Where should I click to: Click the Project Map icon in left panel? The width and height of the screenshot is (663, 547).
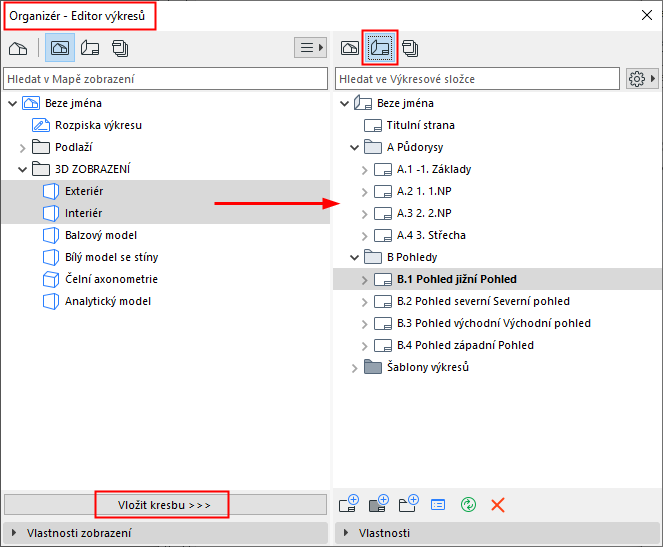[18, 48]
